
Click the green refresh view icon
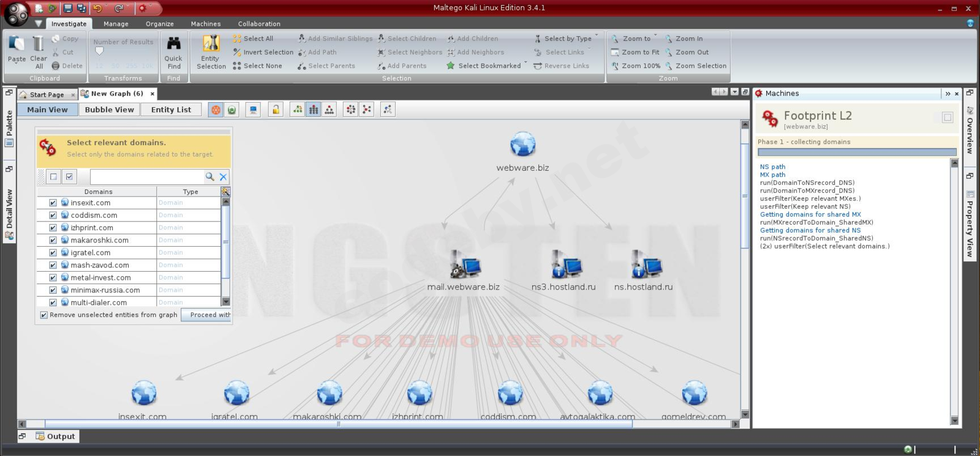[232, 110]
